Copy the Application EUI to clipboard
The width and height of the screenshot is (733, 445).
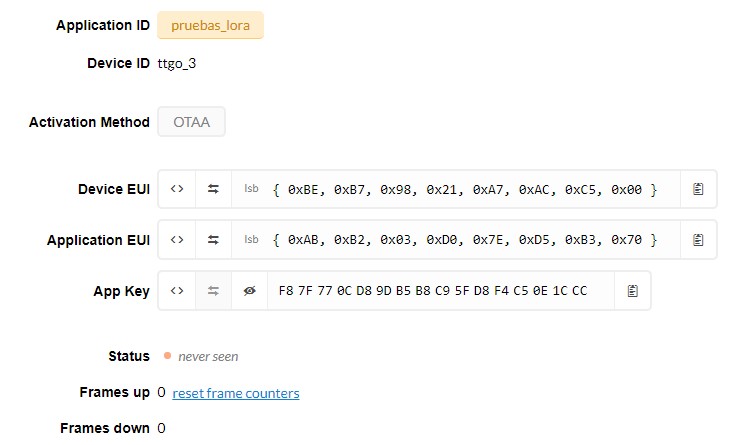(x=698, y=240)
